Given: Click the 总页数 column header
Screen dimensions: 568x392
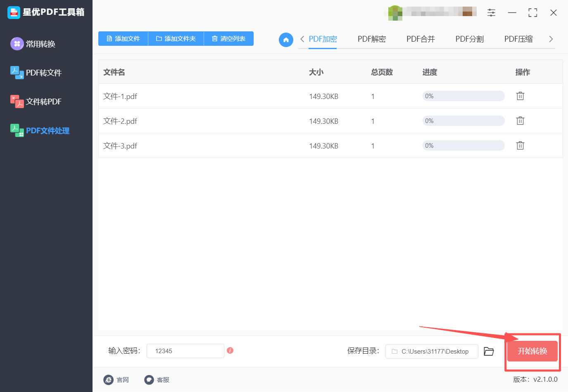Looking at the screenshot, I should pyautogui.click(x=382, y=72).
